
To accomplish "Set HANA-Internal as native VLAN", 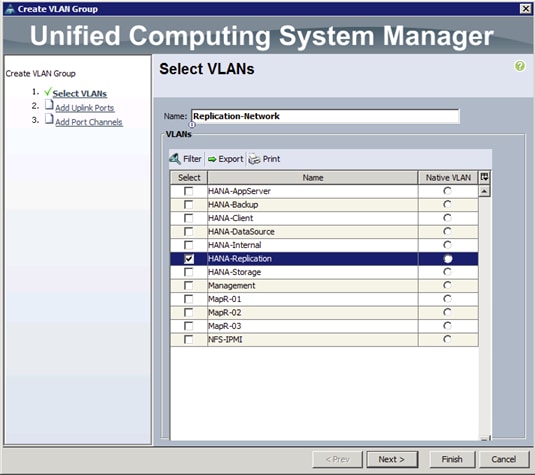I will coord(447,245).
